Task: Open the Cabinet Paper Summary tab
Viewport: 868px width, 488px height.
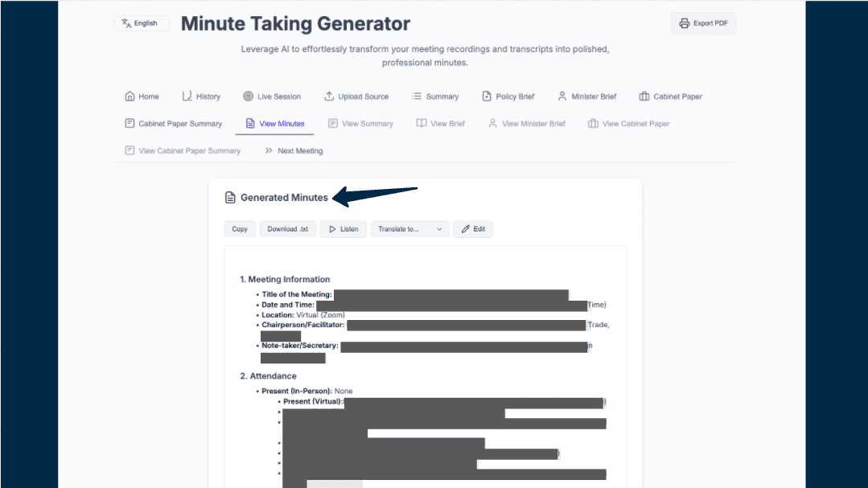Action: point(173,124)
